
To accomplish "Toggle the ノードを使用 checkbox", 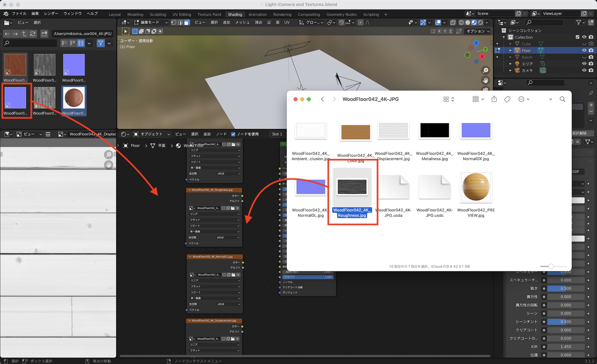I will pyautogui.click(x=233, y=134).
